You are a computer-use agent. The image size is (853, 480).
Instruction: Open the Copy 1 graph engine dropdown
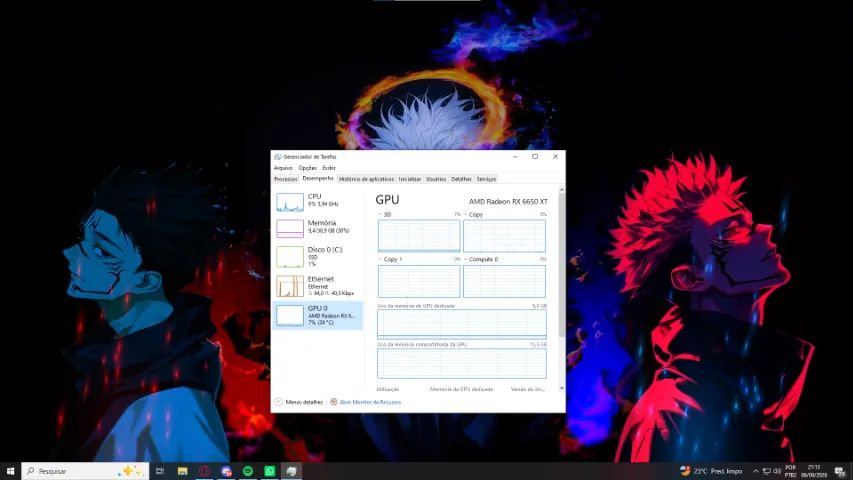coord(390,259)
